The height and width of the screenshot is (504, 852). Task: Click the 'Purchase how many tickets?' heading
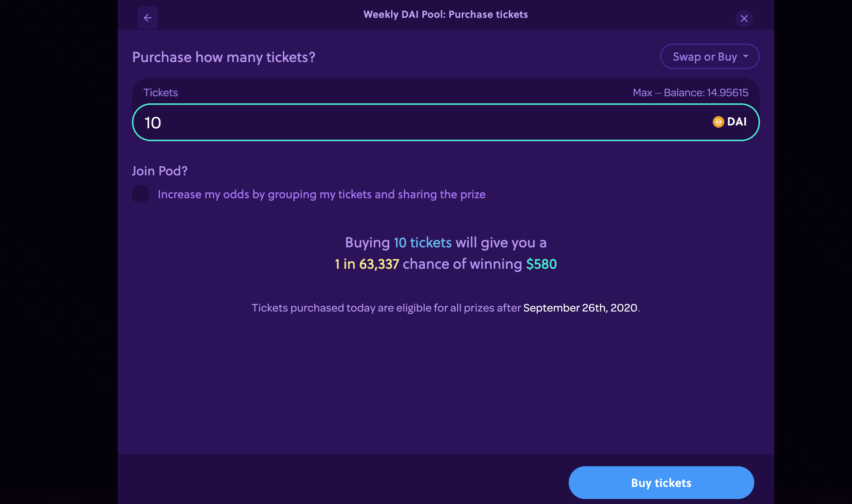pos(224,57)
